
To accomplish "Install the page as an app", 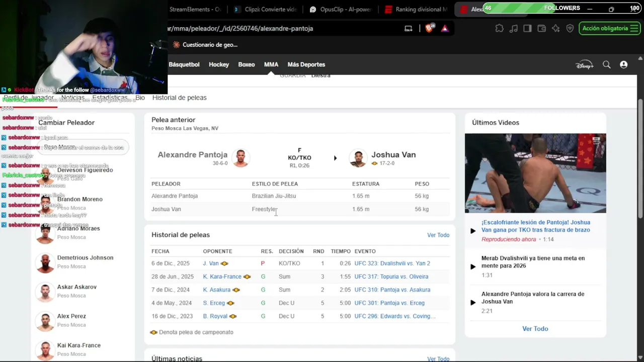I will click(x=409, y=29).
